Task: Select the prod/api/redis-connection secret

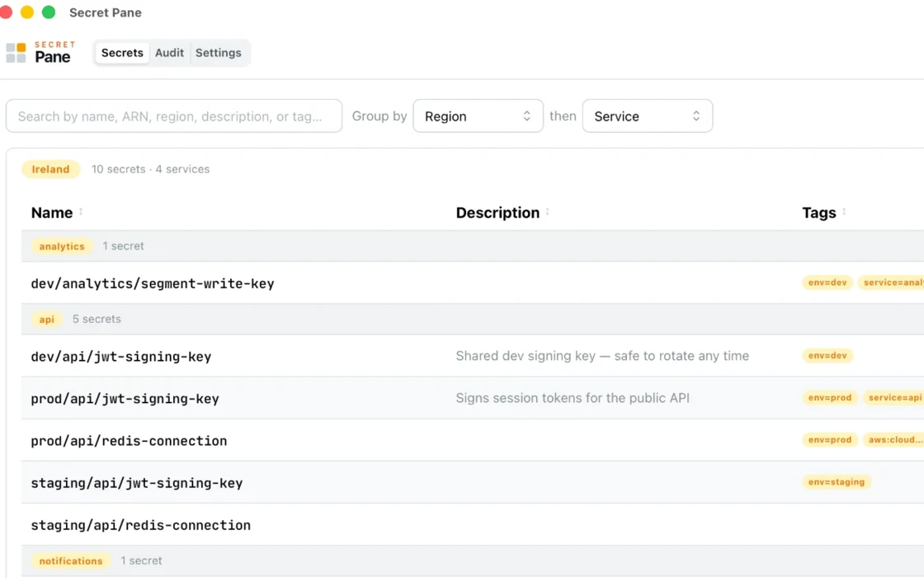Action: (x=129, y=441)
